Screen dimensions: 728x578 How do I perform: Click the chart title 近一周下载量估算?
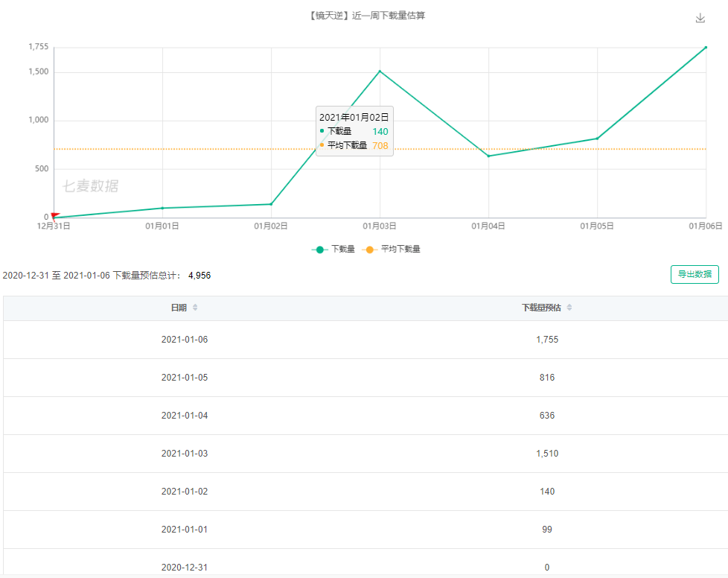click(x=365, y=16)
